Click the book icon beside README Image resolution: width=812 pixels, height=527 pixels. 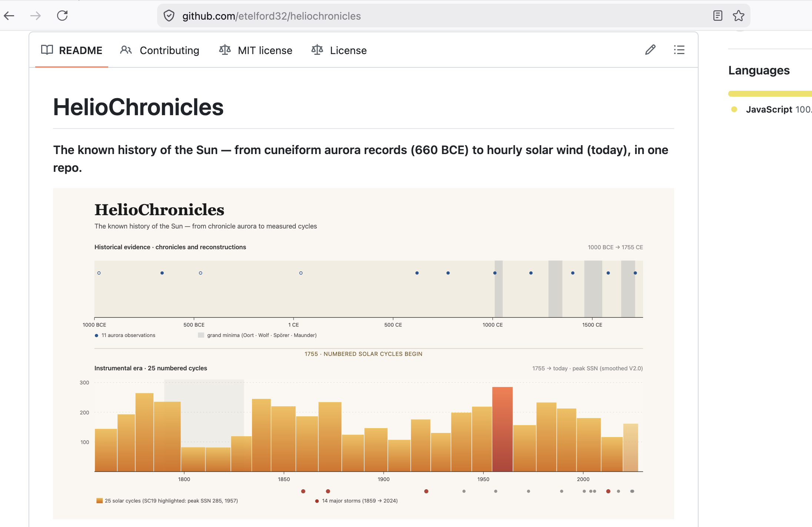[47, 50]
